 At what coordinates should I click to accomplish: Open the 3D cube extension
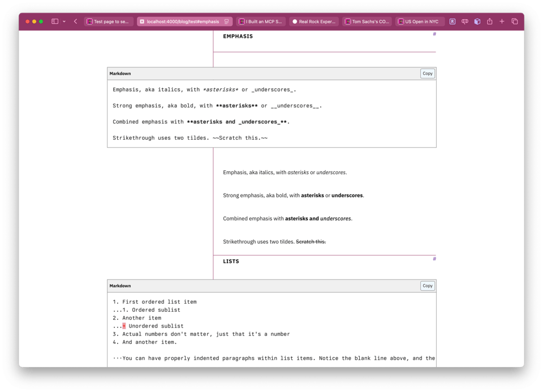pos(477,21)
